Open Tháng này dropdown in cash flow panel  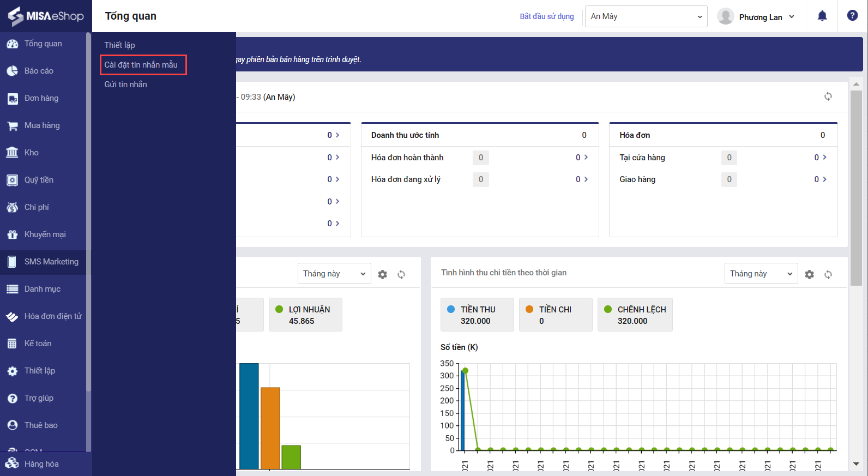[x=761, y=274]
